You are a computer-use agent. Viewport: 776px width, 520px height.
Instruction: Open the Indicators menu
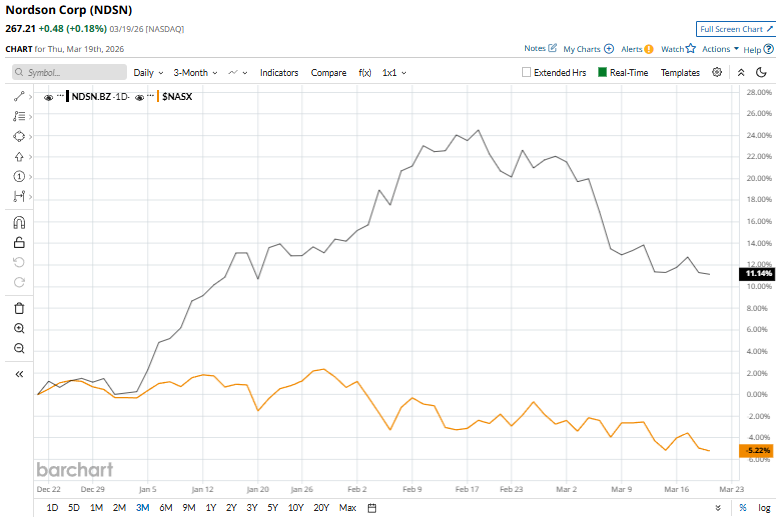[279, 73]
